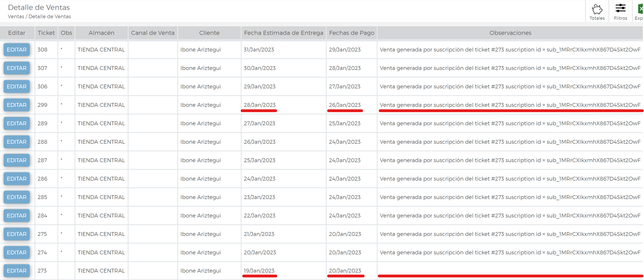This screenshot has height=280, width=644.
Task: Click delivery date 31/Jan/2023
Action: 259,50
